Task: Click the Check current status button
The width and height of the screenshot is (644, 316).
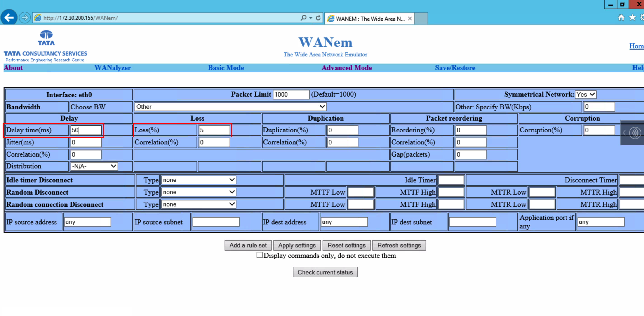Action: coord(325,272)
